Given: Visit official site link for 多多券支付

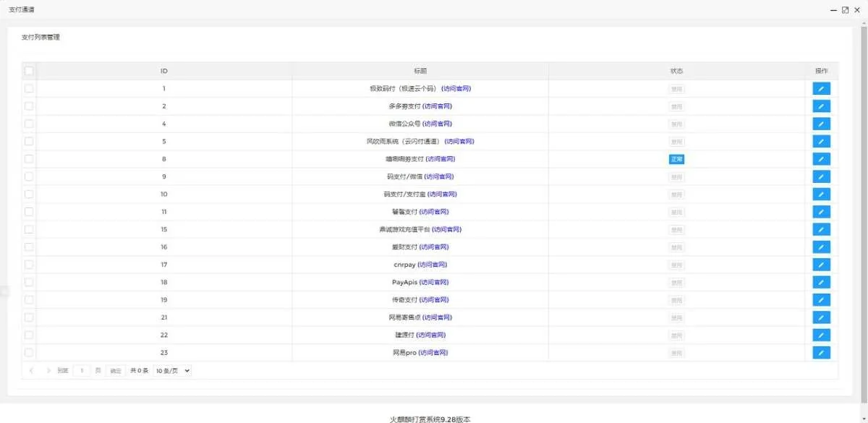Looking at the screenshot, I should [x=438, y=106].
